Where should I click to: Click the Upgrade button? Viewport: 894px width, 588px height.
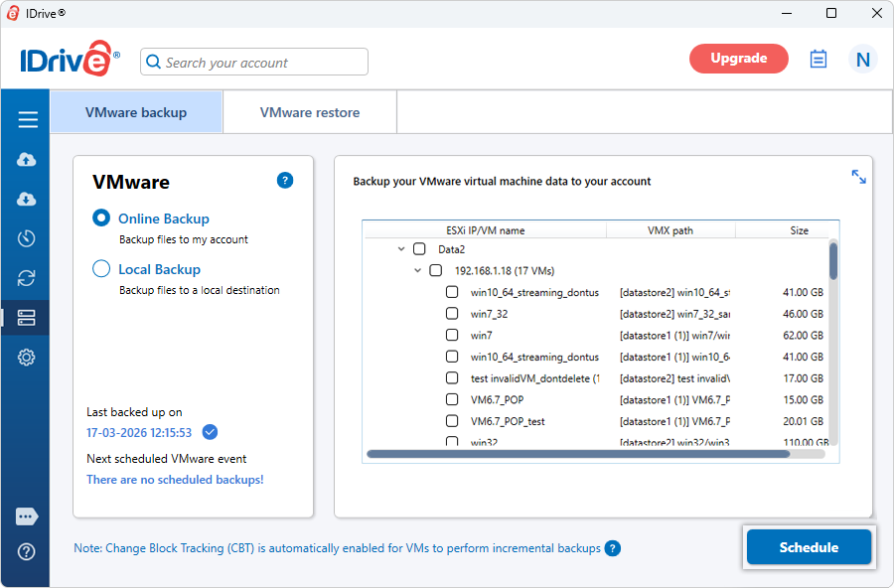pos(738,59)
